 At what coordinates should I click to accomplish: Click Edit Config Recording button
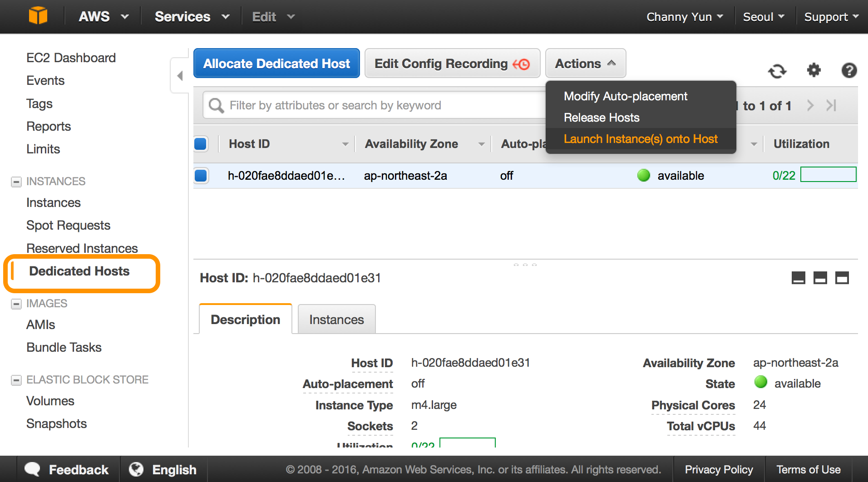453,64
